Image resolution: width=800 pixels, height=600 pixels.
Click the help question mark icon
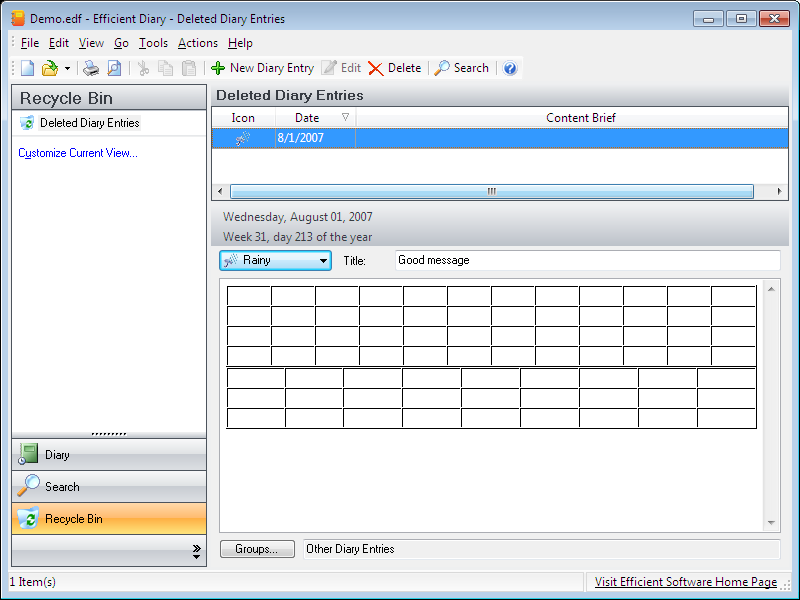510,68
